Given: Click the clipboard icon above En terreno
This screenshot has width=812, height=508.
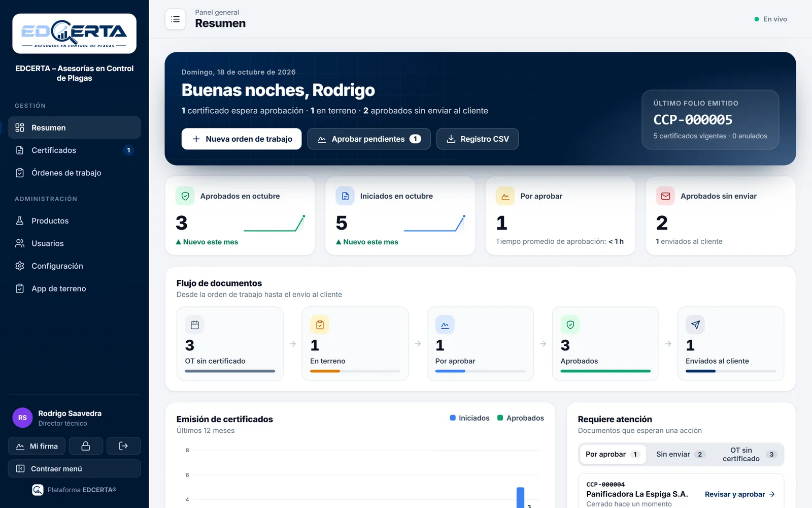Looking at the screenshot, I should [x=320, y=325].
